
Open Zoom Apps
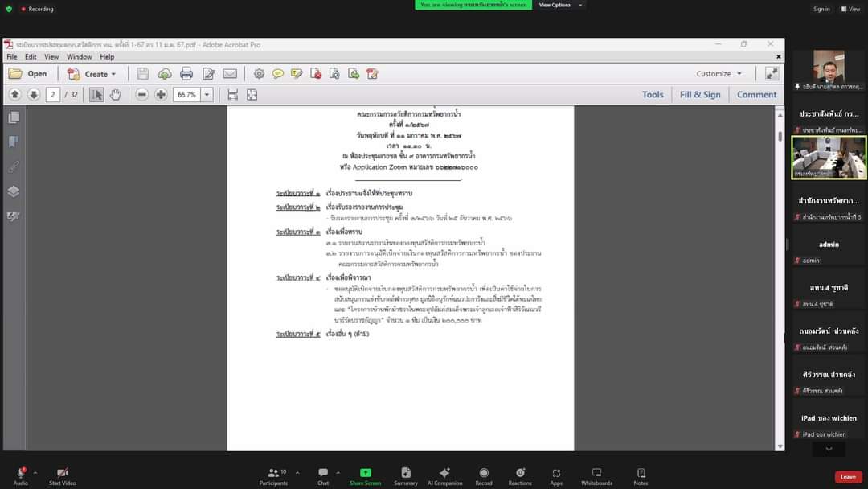click(x=556, y=475)
